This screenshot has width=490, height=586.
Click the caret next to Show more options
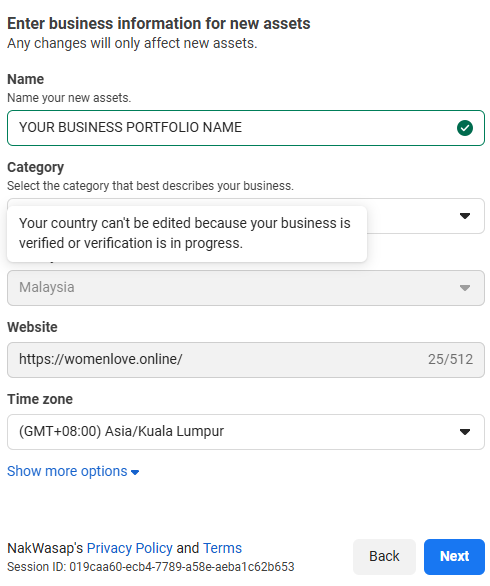click(x=135, y=472)
